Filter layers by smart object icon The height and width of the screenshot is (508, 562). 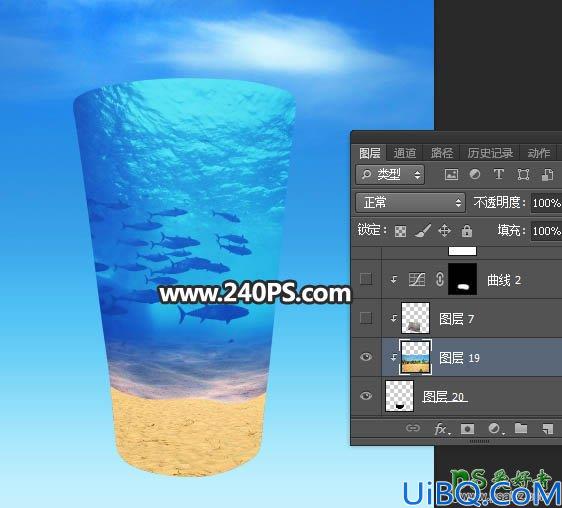(x=547, y=175)
